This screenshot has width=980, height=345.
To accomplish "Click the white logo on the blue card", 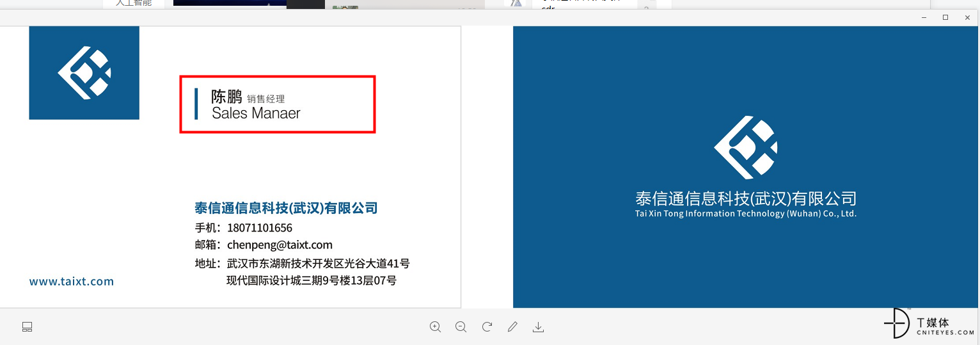I will click(x=745, y=148).
